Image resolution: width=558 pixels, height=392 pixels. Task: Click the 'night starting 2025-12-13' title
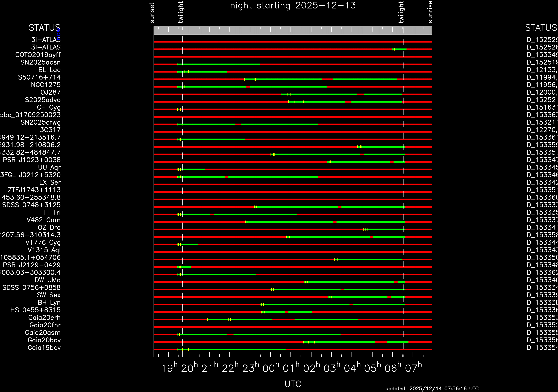point(293,5)
